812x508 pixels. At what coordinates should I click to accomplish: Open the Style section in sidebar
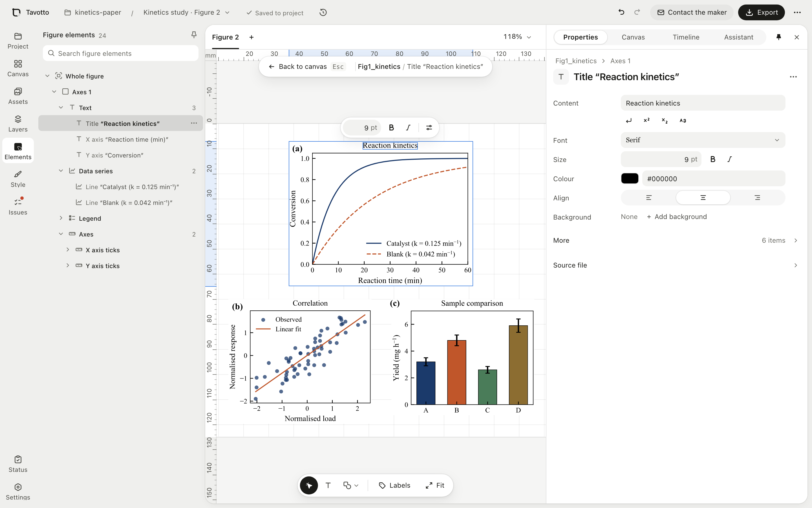pyautogui.click(x=18, y=179)
